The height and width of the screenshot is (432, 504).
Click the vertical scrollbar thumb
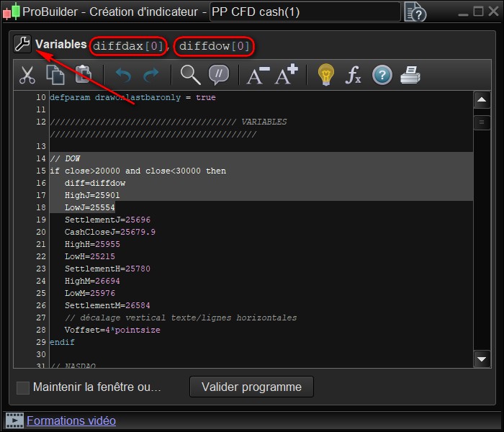[x=482, y=122]
